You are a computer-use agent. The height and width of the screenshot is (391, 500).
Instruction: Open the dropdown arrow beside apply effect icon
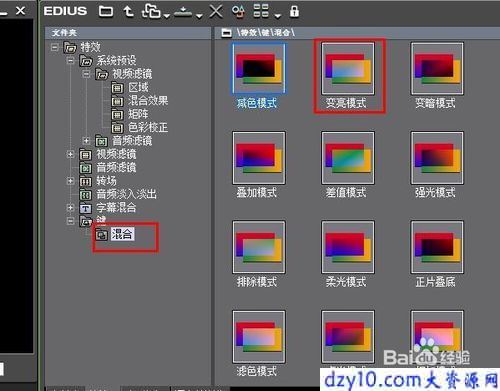click(x=199, y=15)
